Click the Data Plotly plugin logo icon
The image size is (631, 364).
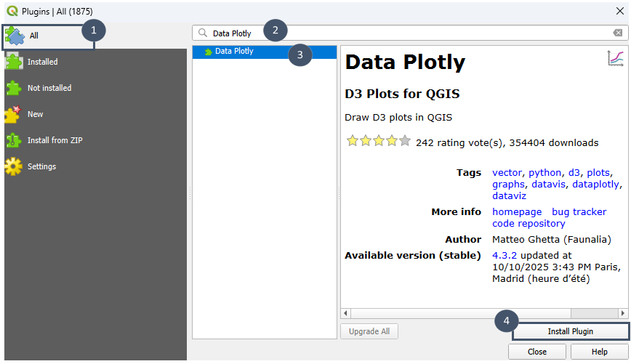615,59
